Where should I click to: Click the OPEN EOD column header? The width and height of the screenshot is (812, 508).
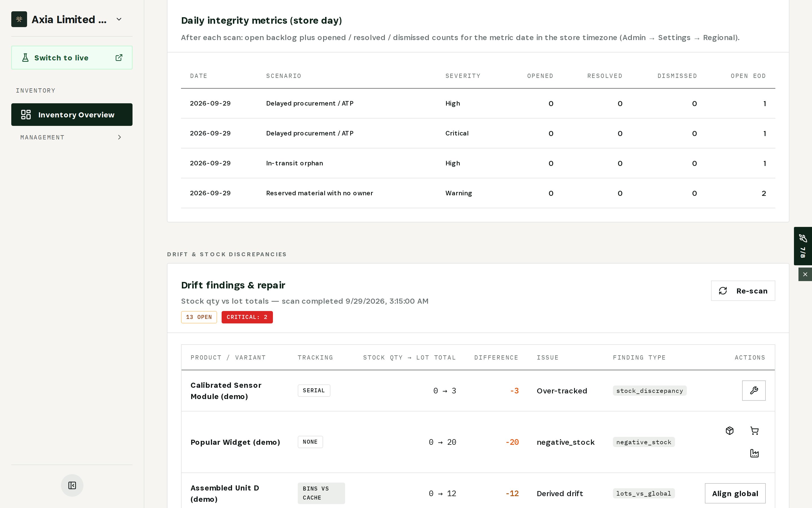click(x=748, y=76)
